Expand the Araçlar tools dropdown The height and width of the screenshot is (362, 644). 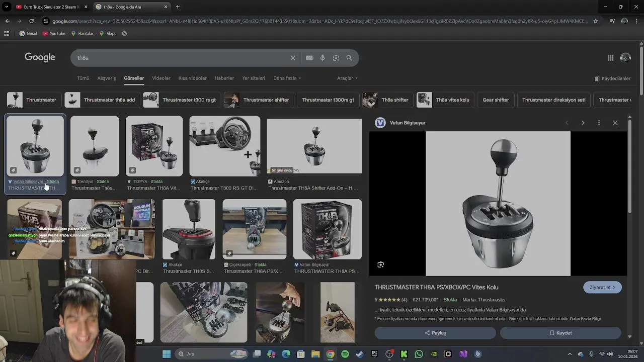pos(347,78)
